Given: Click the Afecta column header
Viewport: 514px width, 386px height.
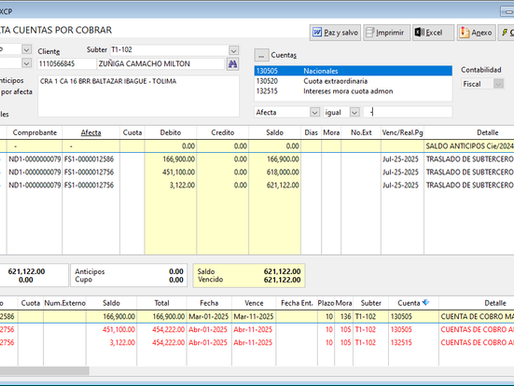Looking at the screenshot, I should click(91, 132).
